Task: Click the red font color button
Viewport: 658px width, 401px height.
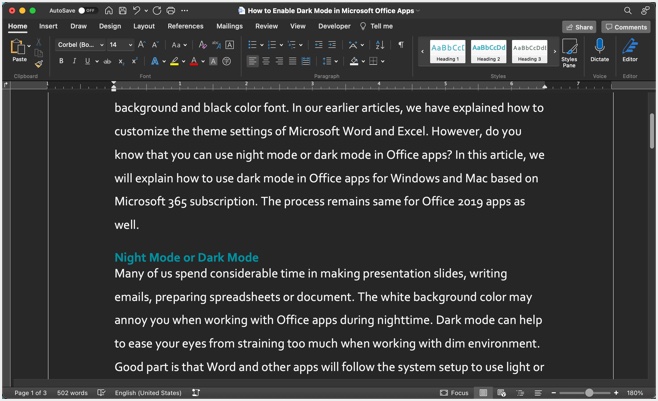Action: (x=194, y=62)
